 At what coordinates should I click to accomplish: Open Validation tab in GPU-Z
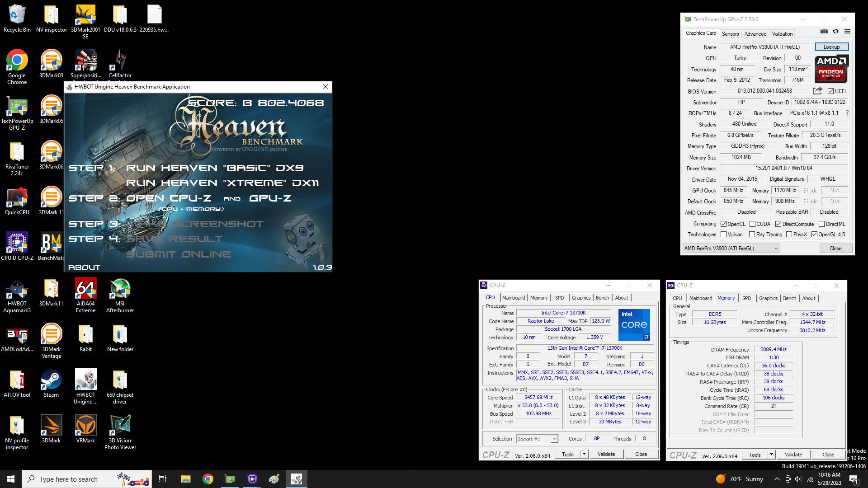tap(782, 34)
